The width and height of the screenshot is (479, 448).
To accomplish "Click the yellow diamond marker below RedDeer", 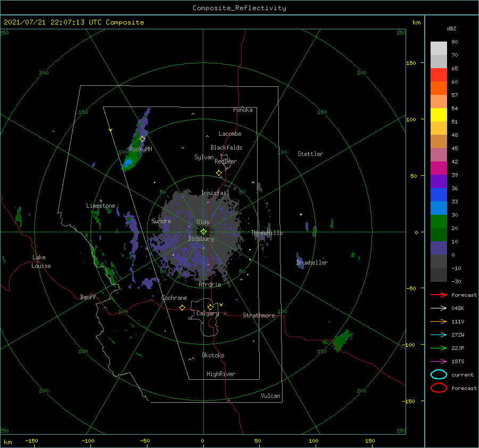I will 219,173.
